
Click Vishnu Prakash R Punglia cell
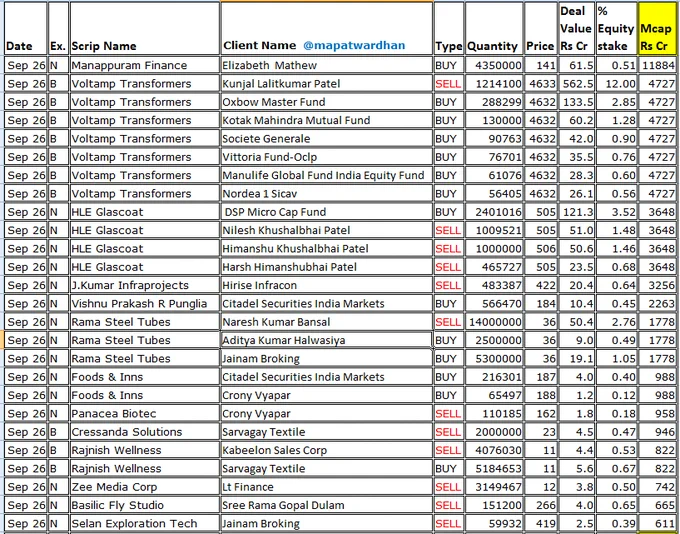[x=144, y=304]
